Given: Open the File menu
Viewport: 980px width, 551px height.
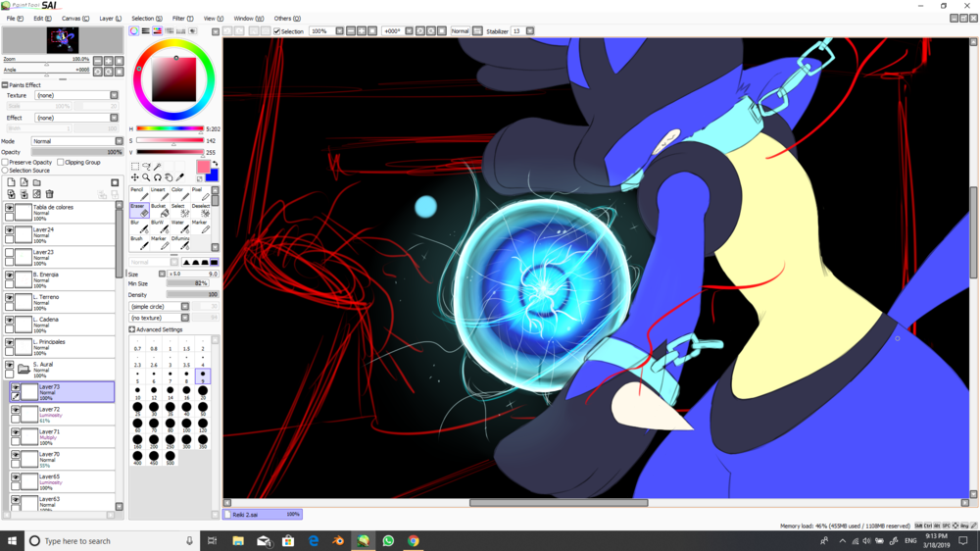Looking at the screenshot, I should (x=15, y=19).
